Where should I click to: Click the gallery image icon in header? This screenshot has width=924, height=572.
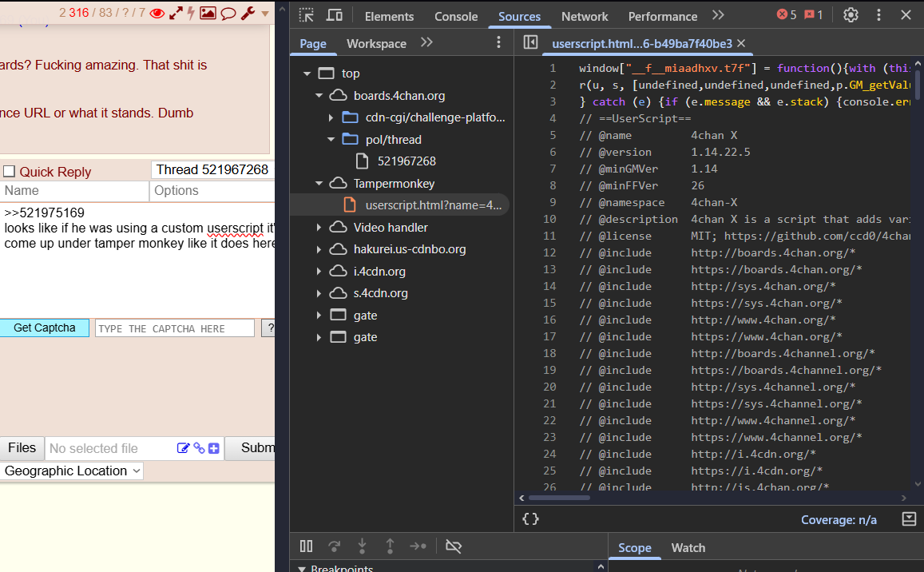coord(208,13)
